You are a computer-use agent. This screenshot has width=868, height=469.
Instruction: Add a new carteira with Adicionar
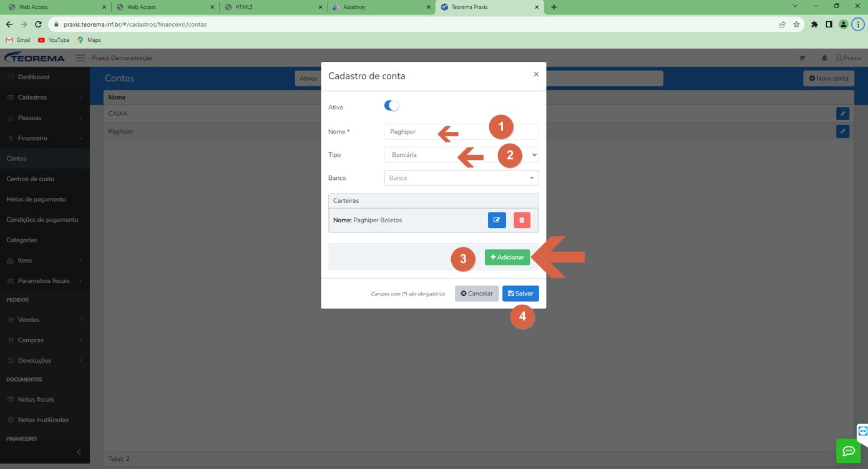pyautogui.click(x=507, y=257)
